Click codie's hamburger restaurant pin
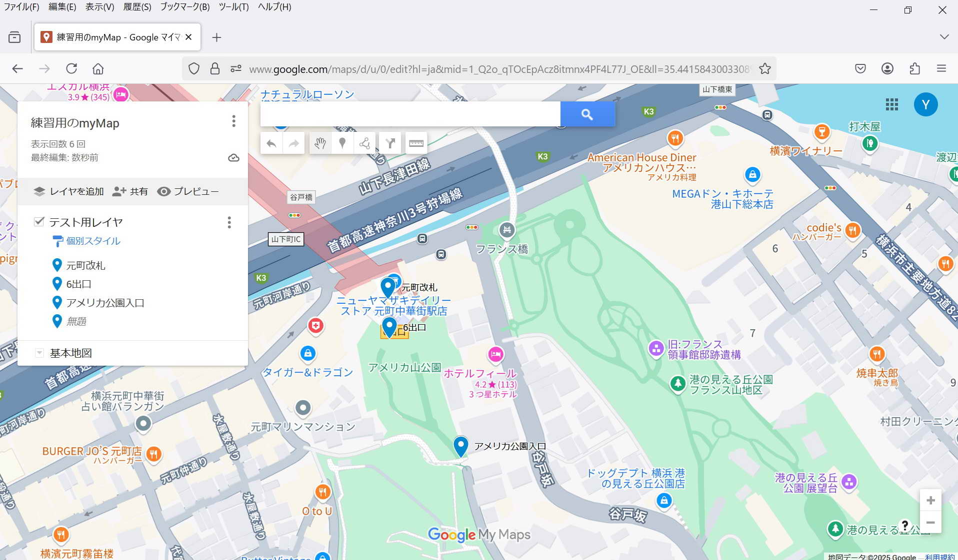Image resolution: width=958 pixels, height=560 pixels. point(852,230)
